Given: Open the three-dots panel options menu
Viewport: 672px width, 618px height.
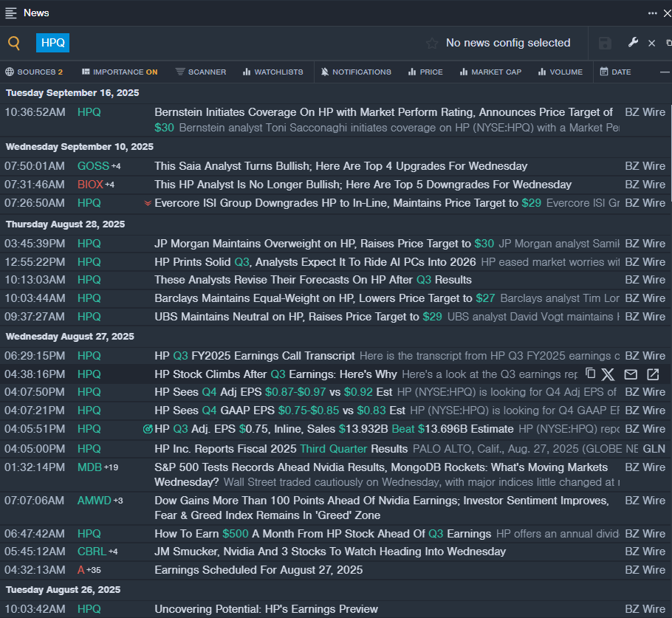Looking at the screenshot, I should pos(653,13).
